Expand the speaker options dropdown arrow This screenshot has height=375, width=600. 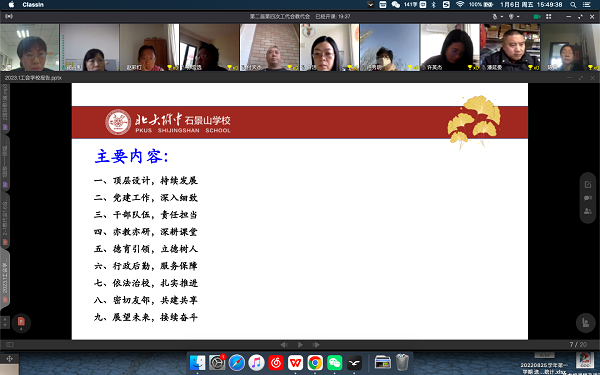coord(518,17)
